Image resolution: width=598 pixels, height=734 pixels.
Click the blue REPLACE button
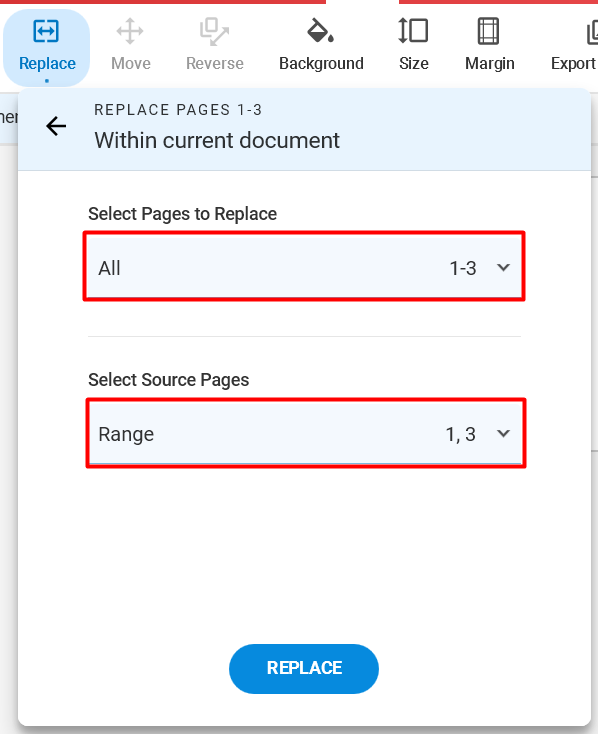click(304, 668)
